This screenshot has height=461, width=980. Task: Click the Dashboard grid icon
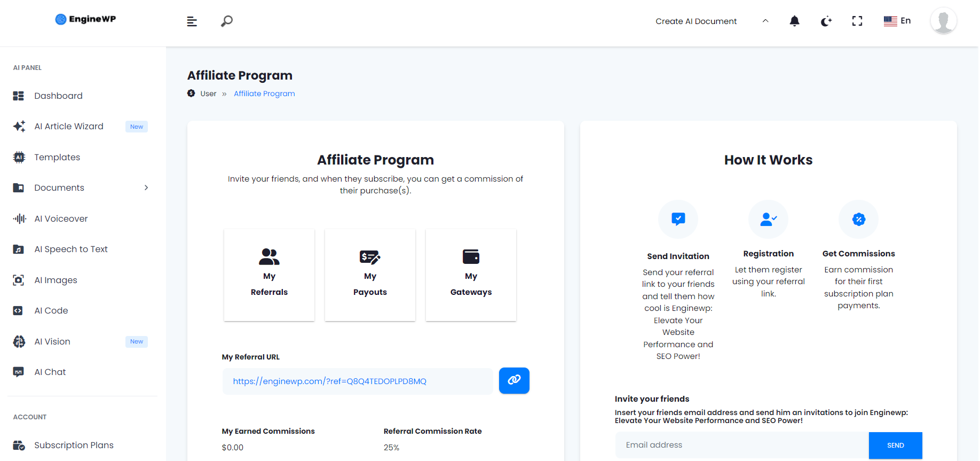click(19, 96)
